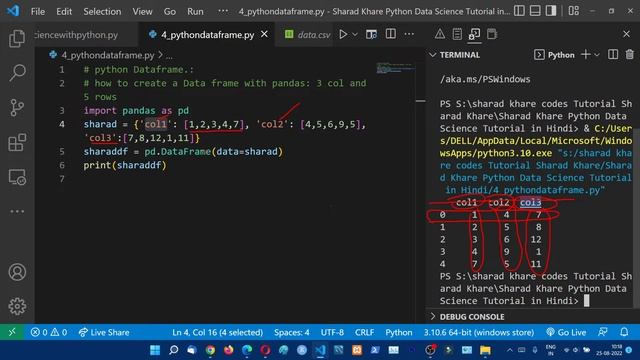Image resolution: width=640 pixels, height=360 pixels.
Task: Open the File menu
Action: click(x=38, y=11)
